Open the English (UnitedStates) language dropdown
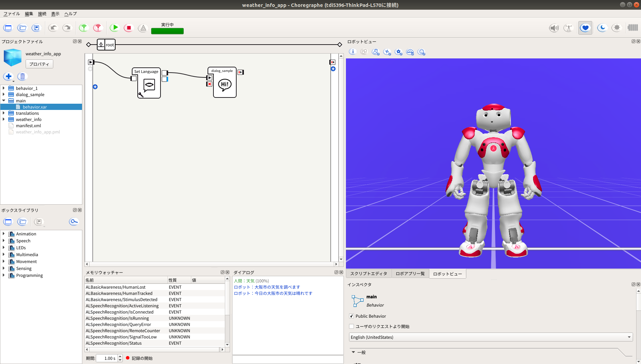641x364 pixels. click(491, 337)
